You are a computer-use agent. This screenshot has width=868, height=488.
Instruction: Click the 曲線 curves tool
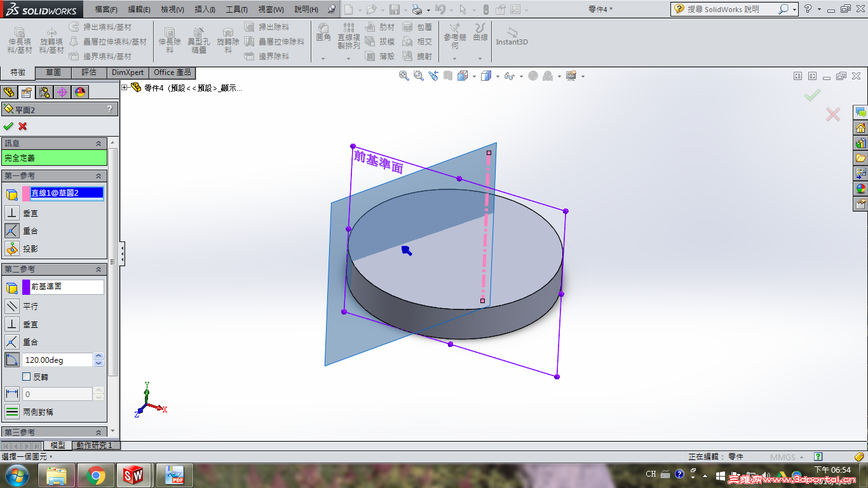[x=480, y=33]
